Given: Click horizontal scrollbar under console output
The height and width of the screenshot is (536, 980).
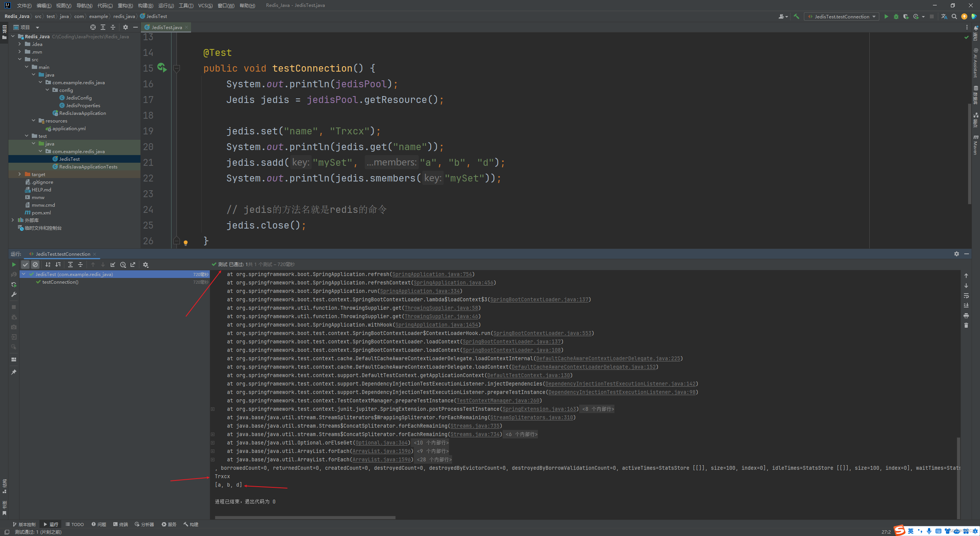Looking at the screenshot, I should (x=305, y=518).
